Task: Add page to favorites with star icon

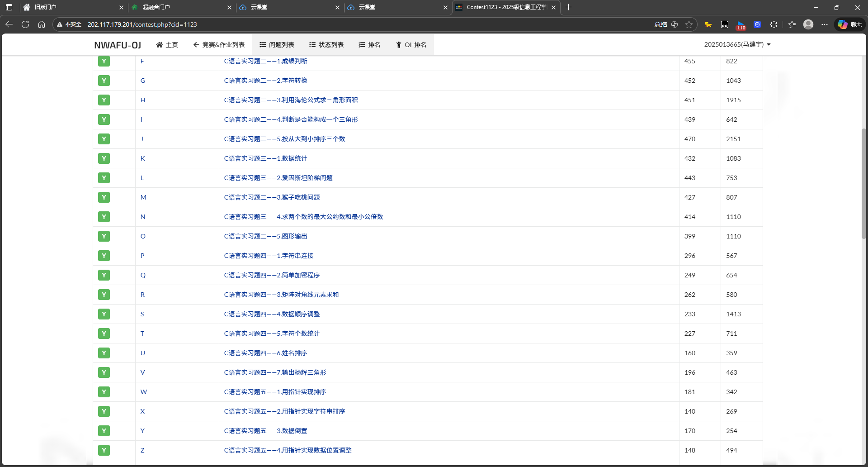Action: (689, 24)
